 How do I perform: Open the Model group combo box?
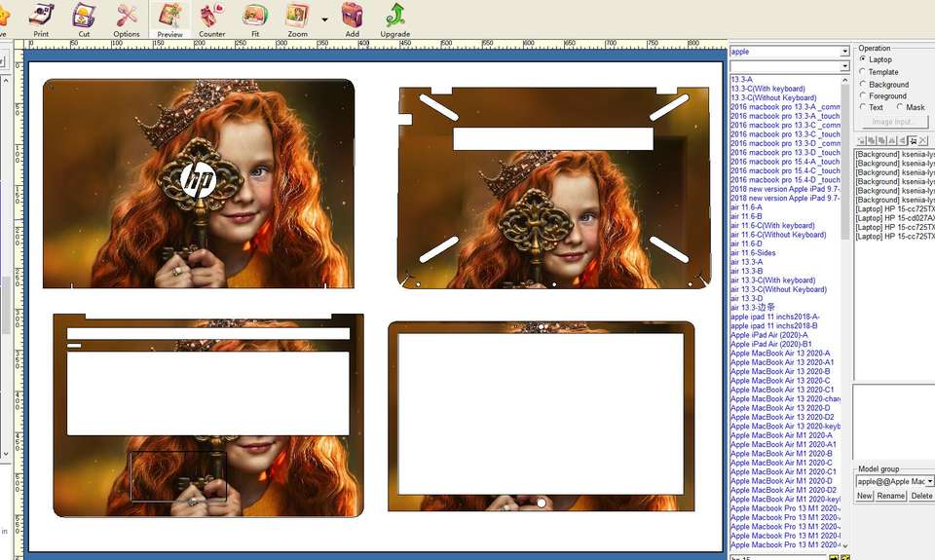(x=929, y=481)
